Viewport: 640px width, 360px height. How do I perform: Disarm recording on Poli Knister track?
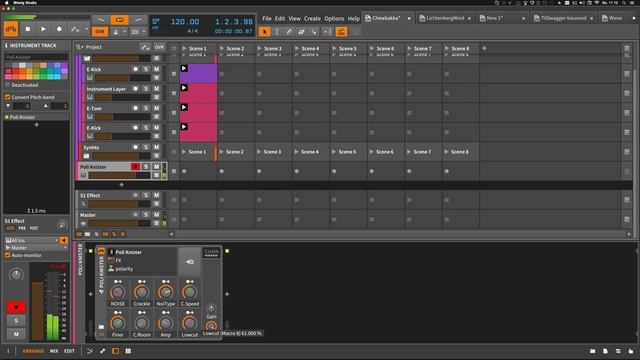click(x=135, y=167)
